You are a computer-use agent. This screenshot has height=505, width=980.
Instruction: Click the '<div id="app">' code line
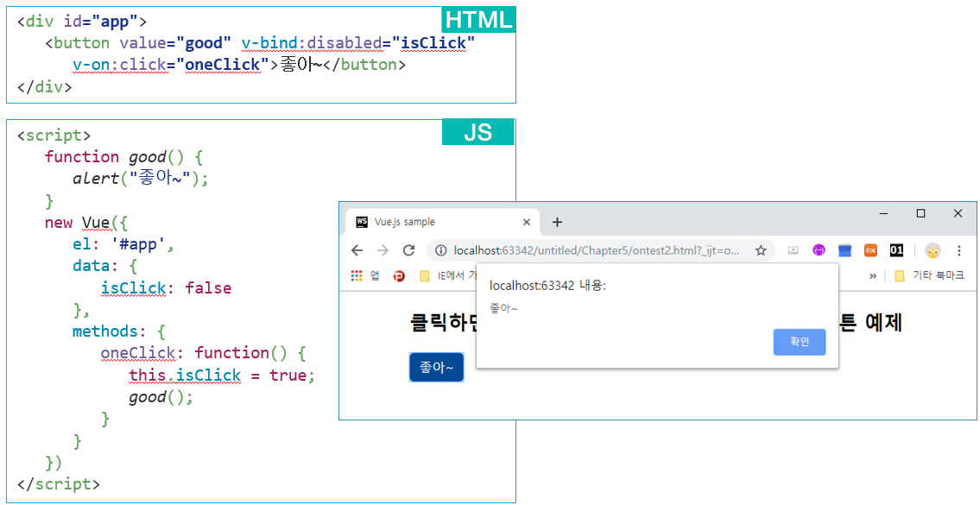click(82, 22)
